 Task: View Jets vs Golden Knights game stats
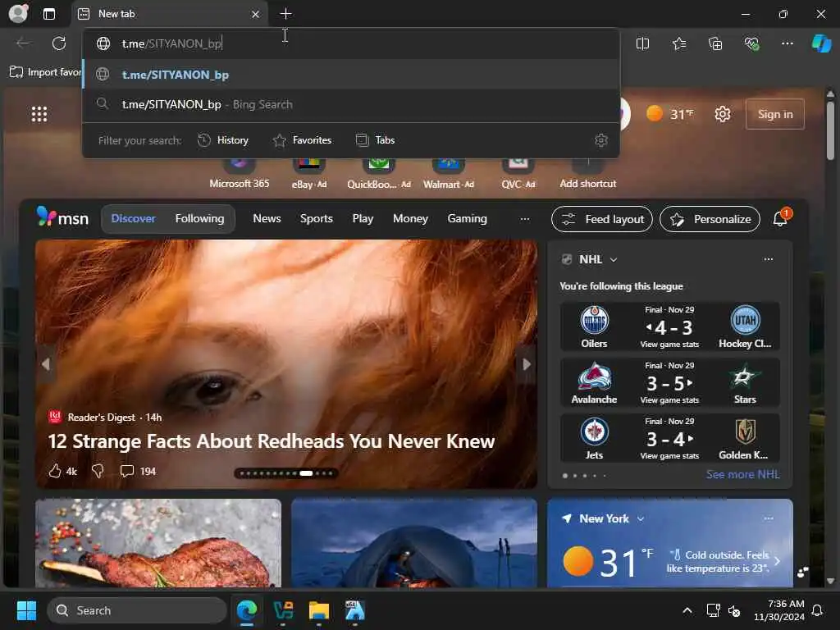(x=669, y=456)
